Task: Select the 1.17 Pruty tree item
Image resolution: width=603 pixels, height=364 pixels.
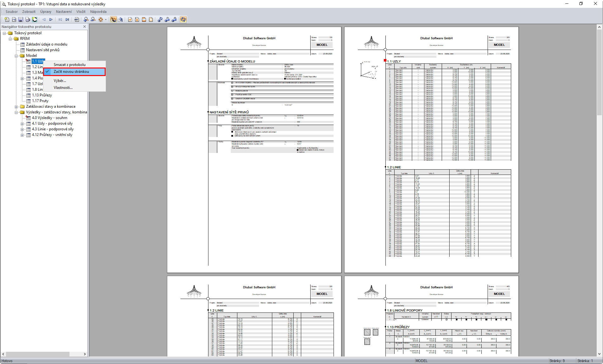Action: click(40, 101)
